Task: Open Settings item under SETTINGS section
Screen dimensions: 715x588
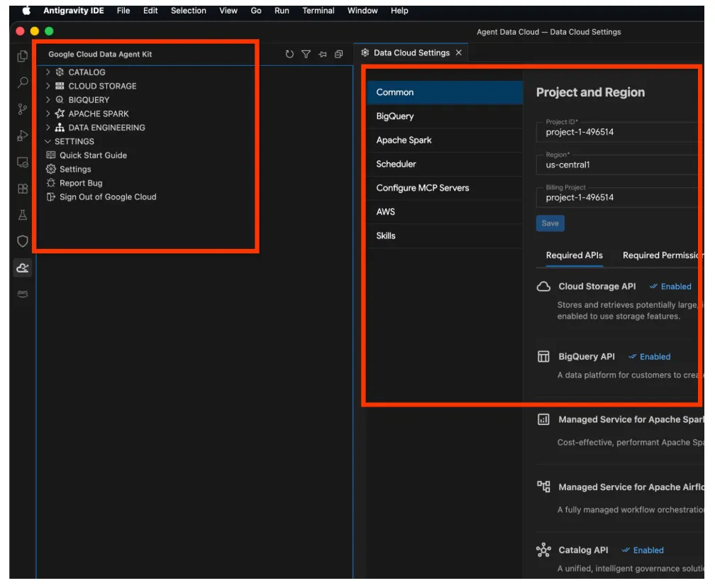Action: [x=75, y=169]
